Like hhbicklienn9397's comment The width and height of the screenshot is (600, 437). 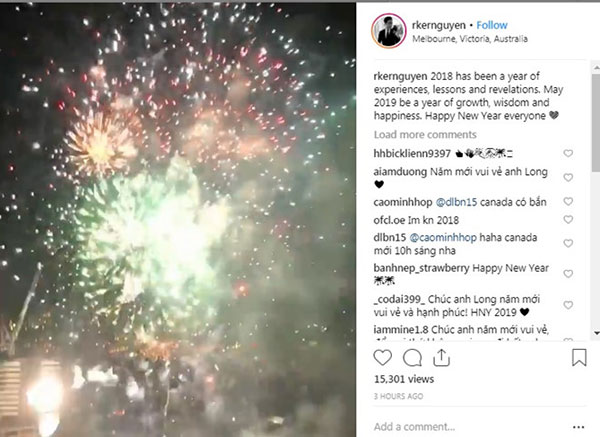point(568,153)
